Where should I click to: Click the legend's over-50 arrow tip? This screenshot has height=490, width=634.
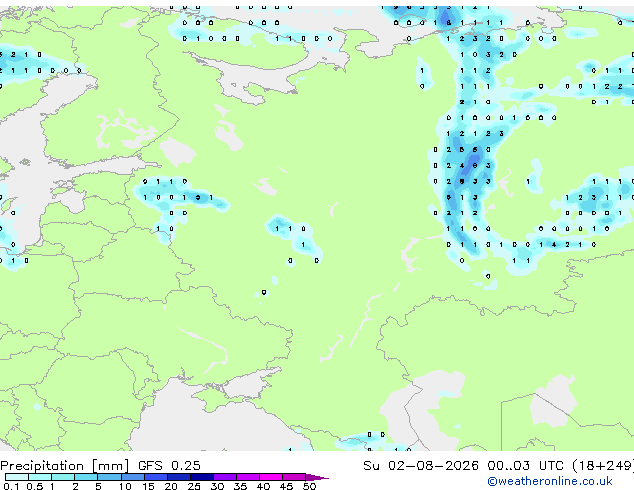click(x=317, y=478)
